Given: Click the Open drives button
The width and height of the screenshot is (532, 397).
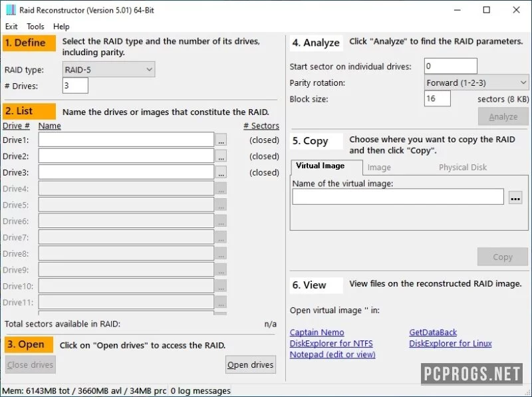Looking at the screenshot, I should pyautogui.click(x=251, y=365).
